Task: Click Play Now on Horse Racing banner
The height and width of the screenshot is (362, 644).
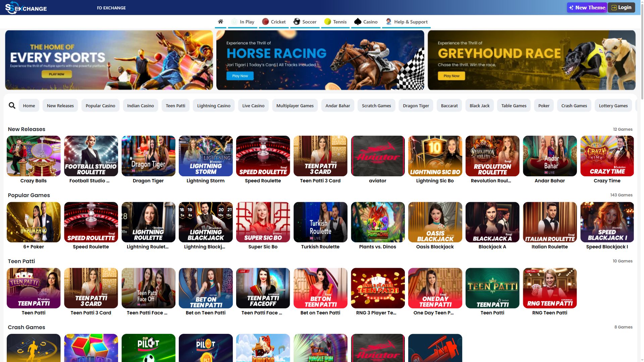Action: (x=240, y=76)
